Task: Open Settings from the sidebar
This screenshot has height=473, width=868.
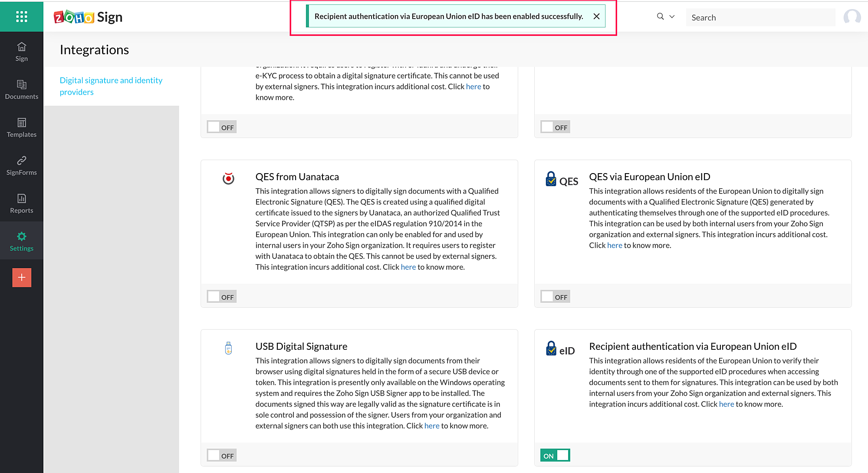Action: click(21, 241)
